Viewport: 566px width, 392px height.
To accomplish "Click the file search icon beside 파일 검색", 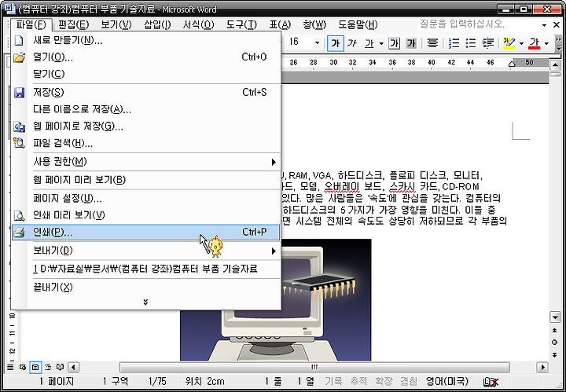I will (19, 144).
